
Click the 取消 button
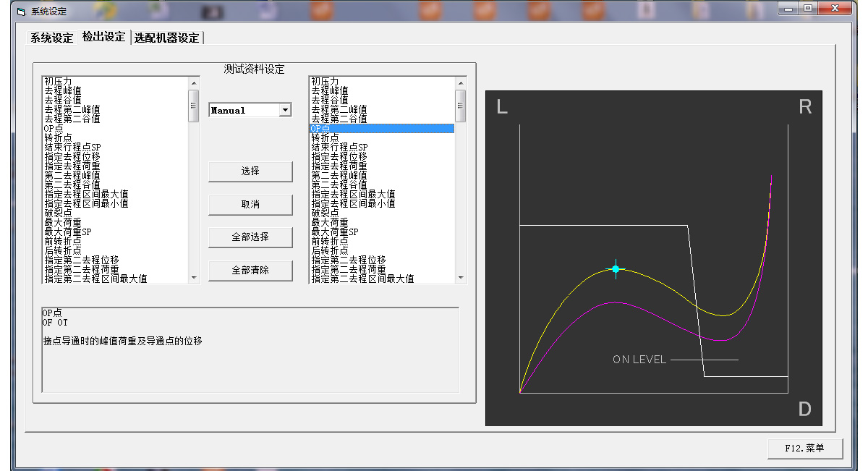250,205
